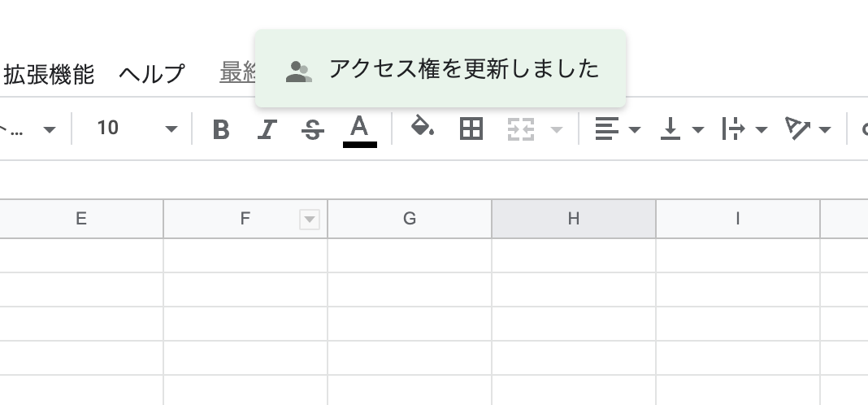
Task: Select the first visible cell under column G
Action: click(409, 255)
